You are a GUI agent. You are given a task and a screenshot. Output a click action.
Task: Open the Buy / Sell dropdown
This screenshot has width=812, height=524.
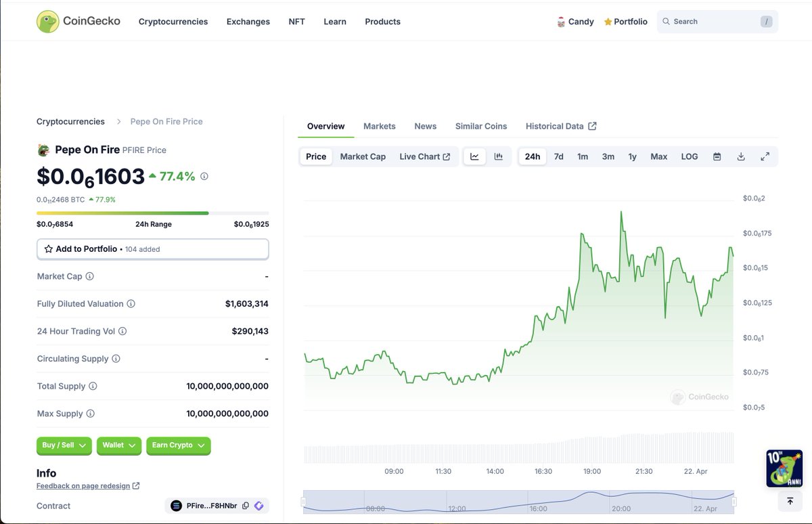click(64, 445)
